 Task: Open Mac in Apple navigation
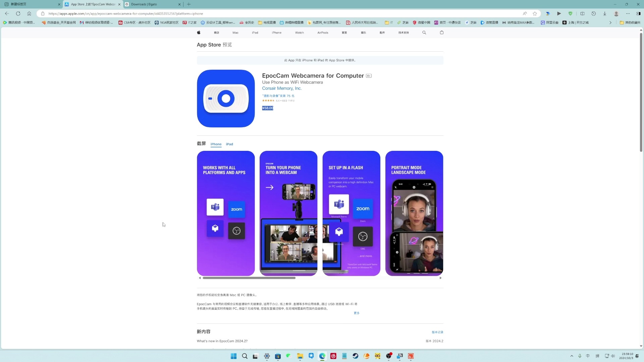235,33
